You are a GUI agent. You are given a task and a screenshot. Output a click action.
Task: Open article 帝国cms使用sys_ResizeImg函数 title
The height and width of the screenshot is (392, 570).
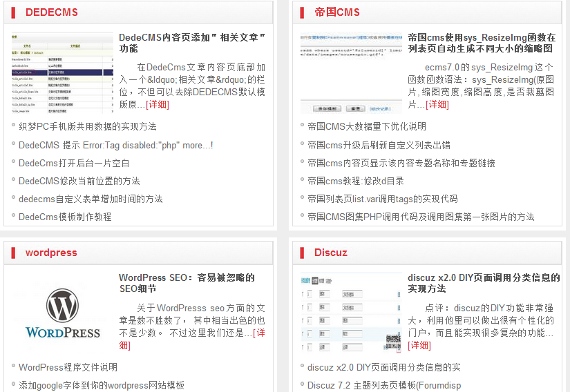tap(482, 43)
